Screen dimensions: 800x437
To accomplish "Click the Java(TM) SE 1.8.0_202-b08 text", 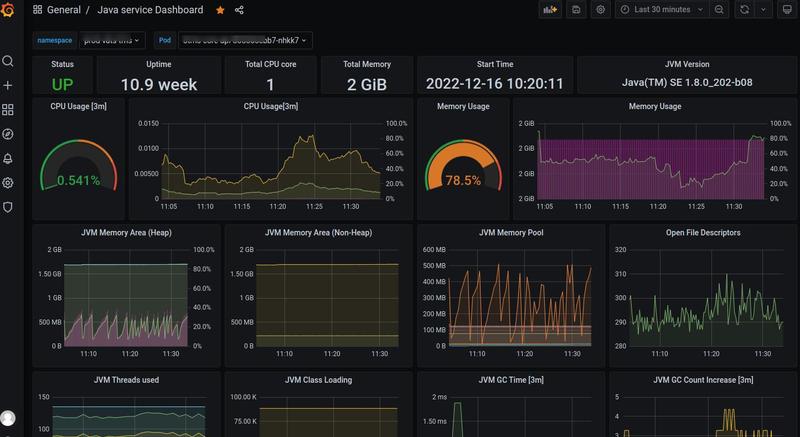I will pos(687,83).
